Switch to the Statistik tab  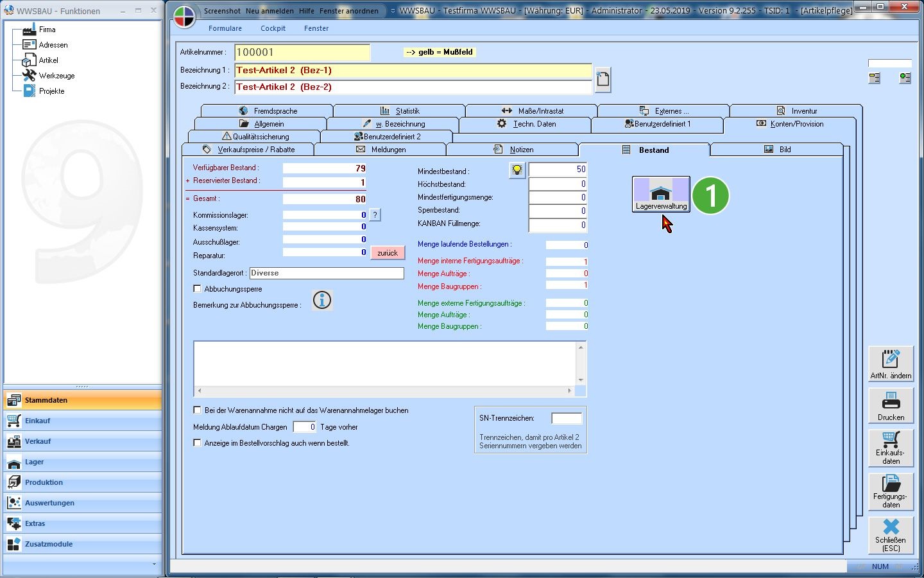pos(399,111)
